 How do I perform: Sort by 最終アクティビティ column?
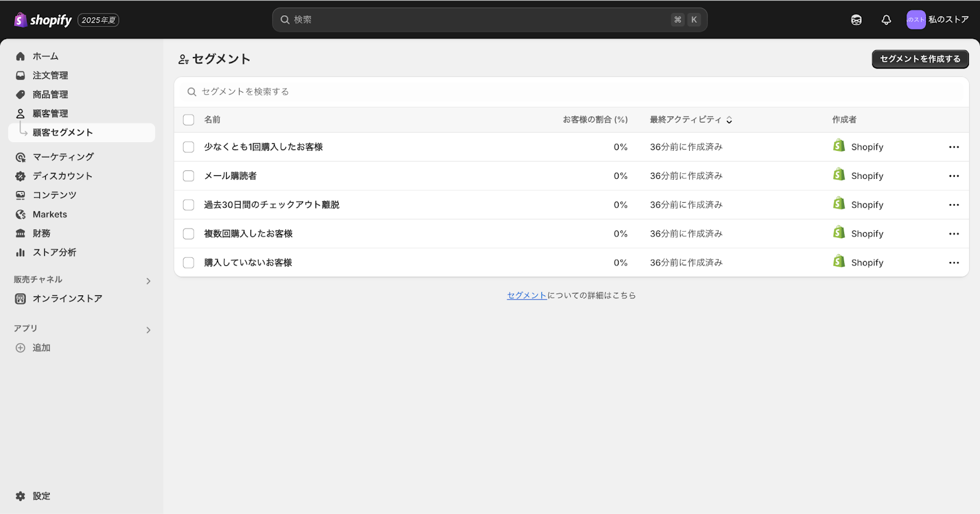click(691, 120)
